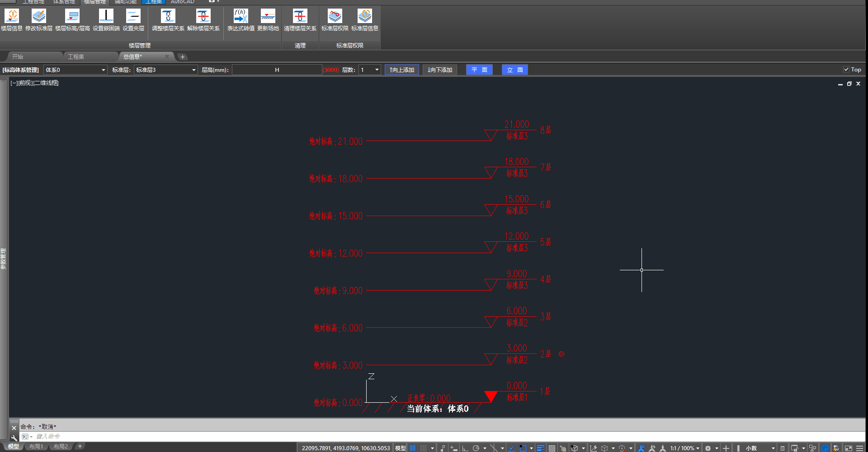This screenshot has width=868, height=452.
Task: Switch to the 布局1 layout tab
Action: click(x=36, y=447)
